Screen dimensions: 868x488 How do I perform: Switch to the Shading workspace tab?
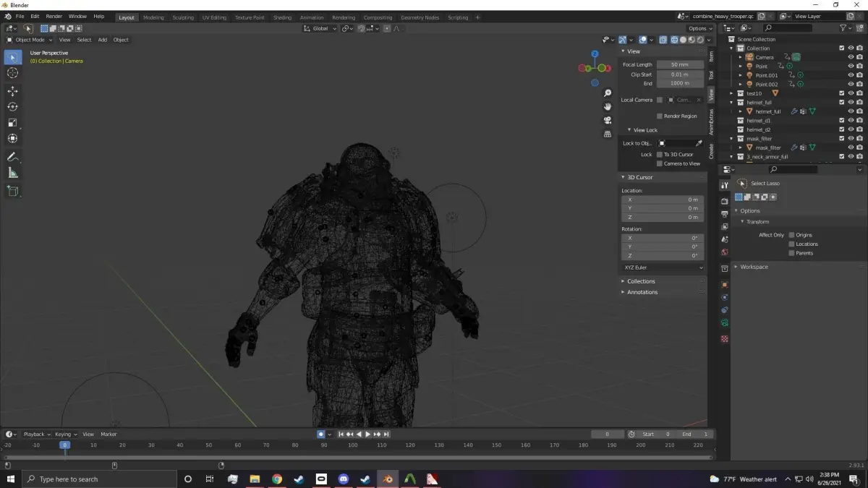[283, 17]
